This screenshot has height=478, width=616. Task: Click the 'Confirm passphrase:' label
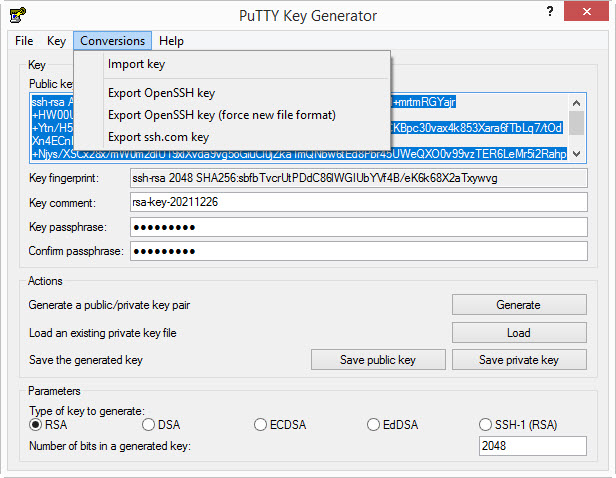point(76,251)
